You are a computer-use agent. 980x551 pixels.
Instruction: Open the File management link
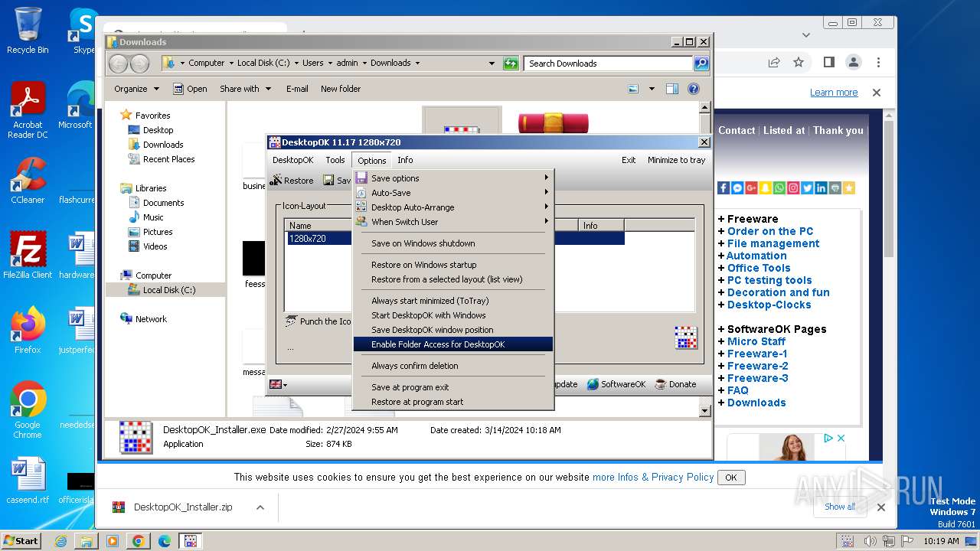(x=773, y=243)
